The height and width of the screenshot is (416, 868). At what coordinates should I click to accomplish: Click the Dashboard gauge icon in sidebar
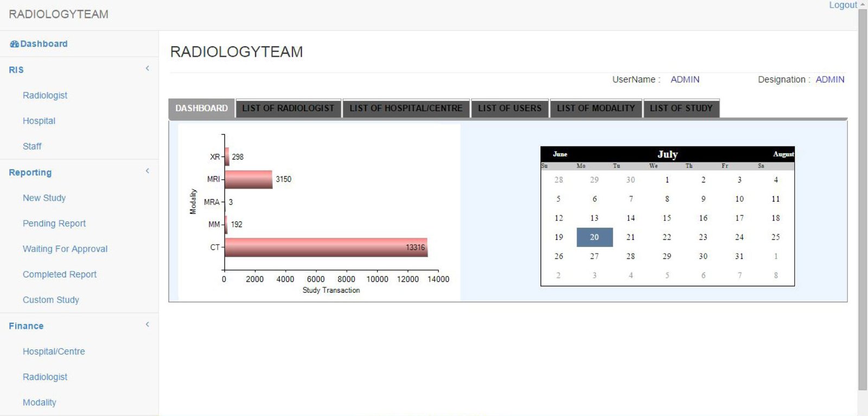point(14,44)
